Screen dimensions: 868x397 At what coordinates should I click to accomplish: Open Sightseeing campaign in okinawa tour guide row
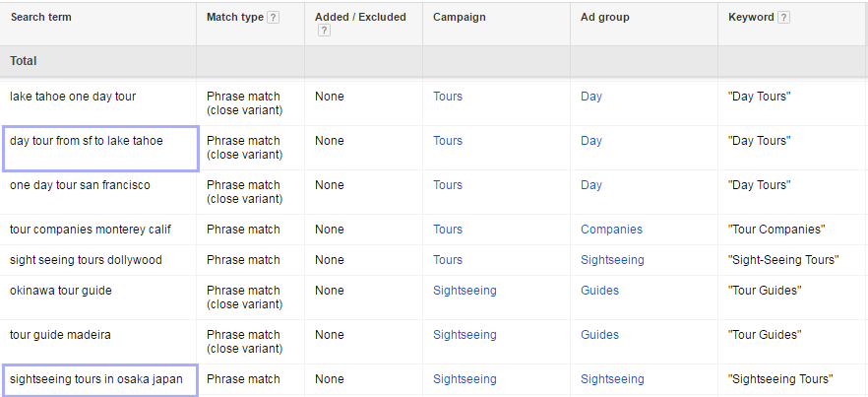pyautogui.click(x=465, y=291)
